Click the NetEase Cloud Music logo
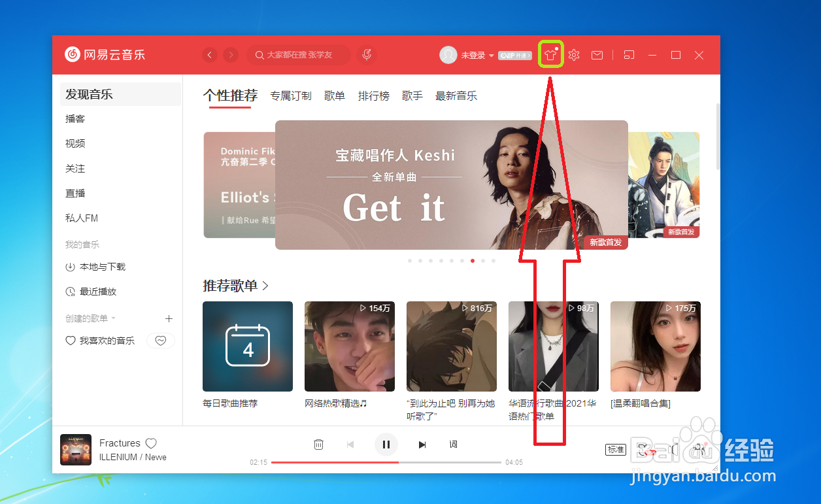 coord(105,54)
